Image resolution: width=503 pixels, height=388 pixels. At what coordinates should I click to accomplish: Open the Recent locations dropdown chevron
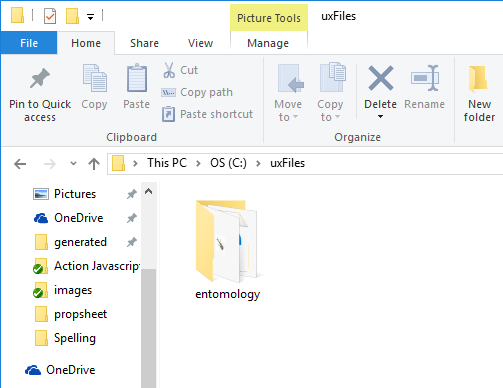[73, 164]
